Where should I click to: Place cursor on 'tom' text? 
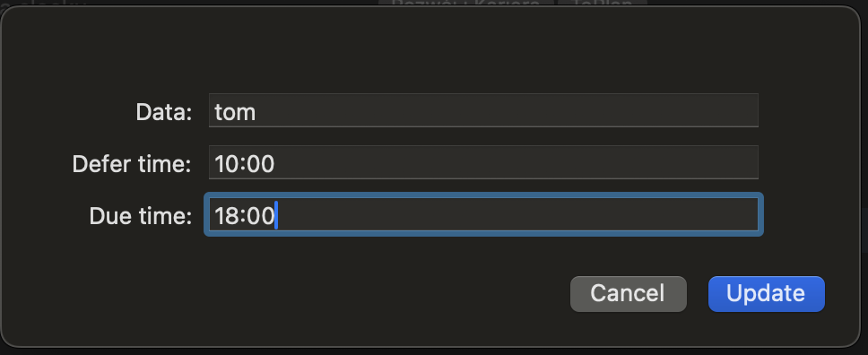(x=235, y=112)
